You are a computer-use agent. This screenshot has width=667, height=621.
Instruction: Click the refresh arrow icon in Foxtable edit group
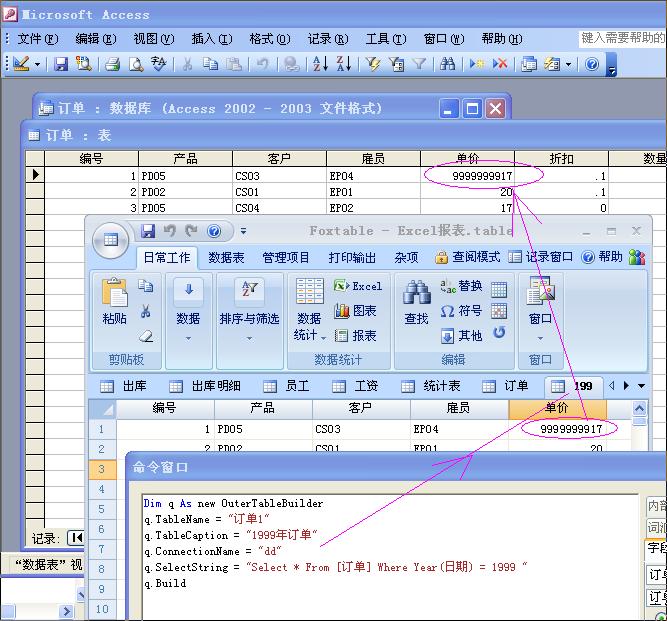[499, 332]
